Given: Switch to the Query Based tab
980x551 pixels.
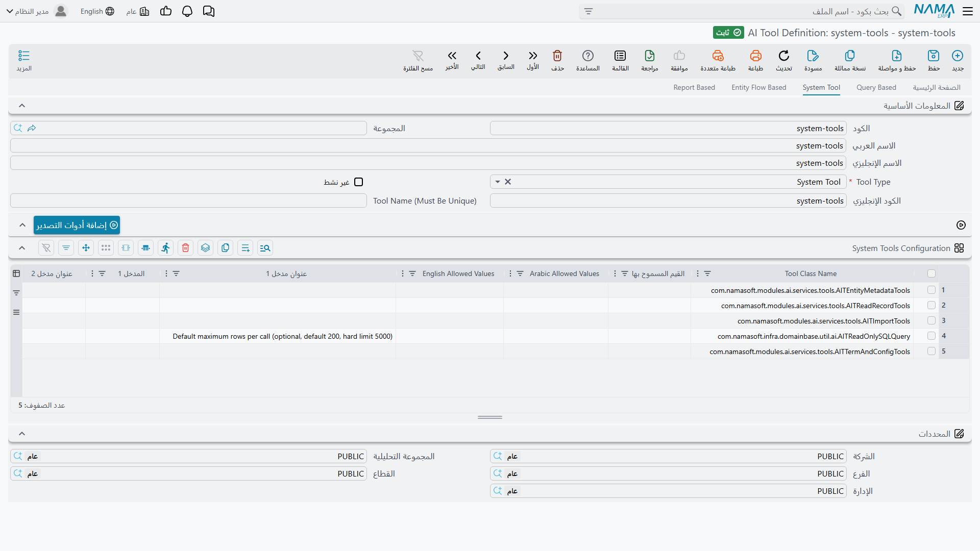Looking at the screenshot, I should 876,87.
